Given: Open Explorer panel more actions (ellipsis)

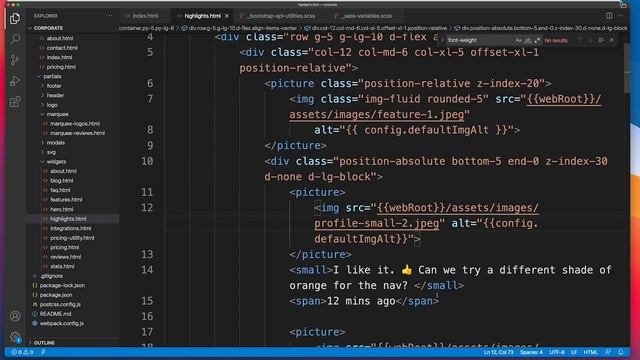Looking at the screenshot, I should click(x=109, y=16).
